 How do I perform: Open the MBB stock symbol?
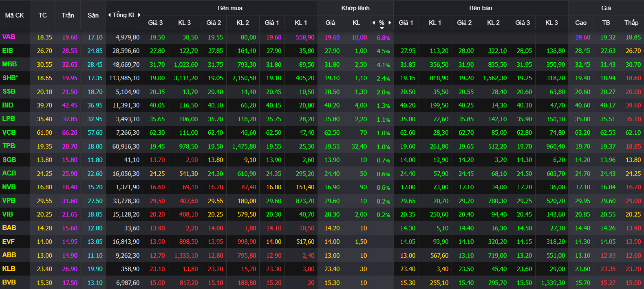[x=9, y=64]
